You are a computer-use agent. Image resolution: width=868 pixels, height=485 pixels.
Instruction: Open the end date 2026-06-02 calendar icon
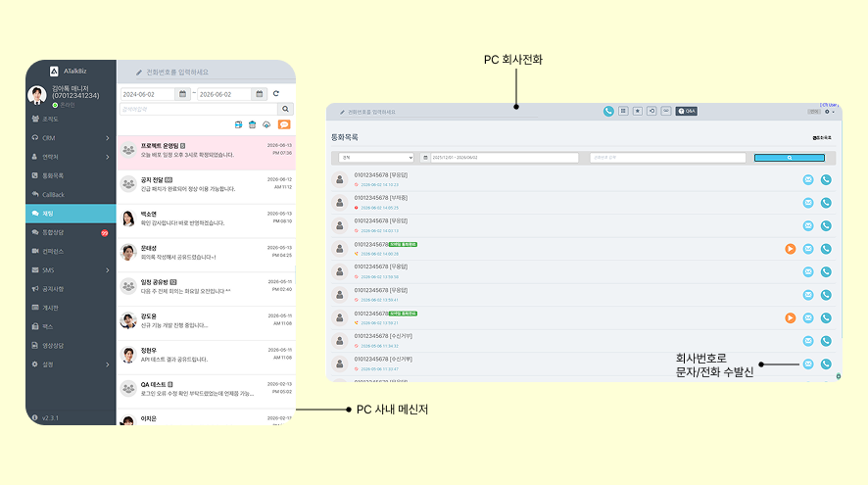point(259,94)
